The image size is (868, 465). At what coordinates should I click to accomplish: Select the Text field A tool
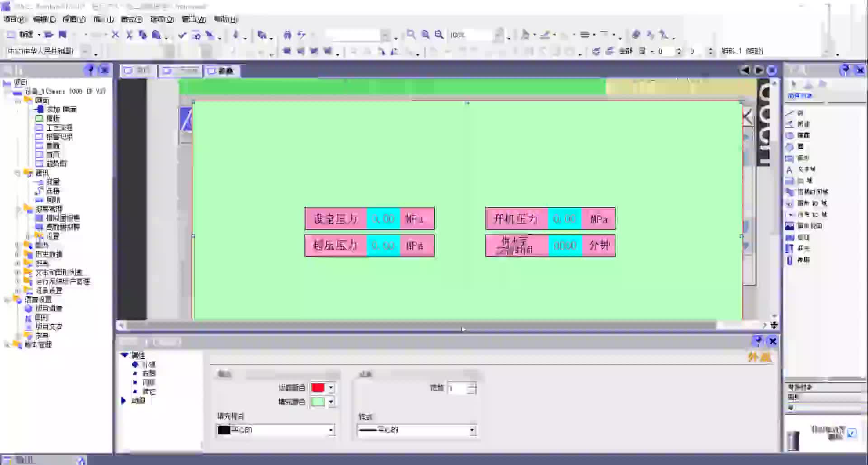(x=800, y=170)
